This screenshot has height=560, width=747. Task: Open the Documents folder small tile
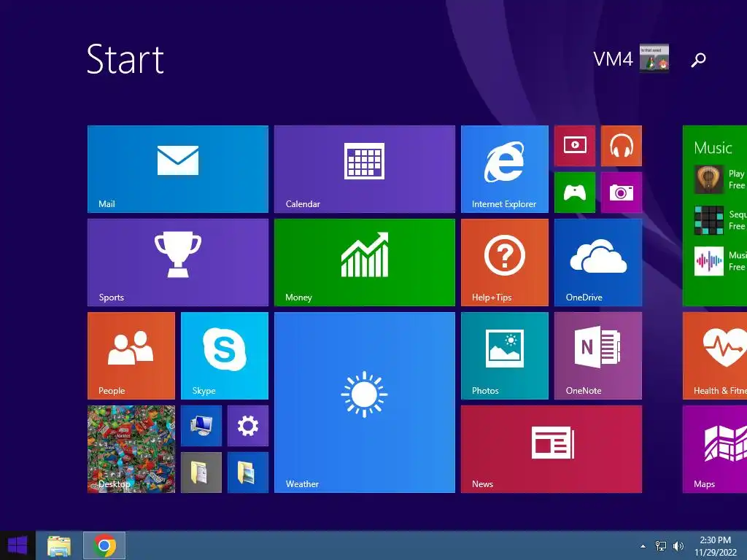(201, 472)
